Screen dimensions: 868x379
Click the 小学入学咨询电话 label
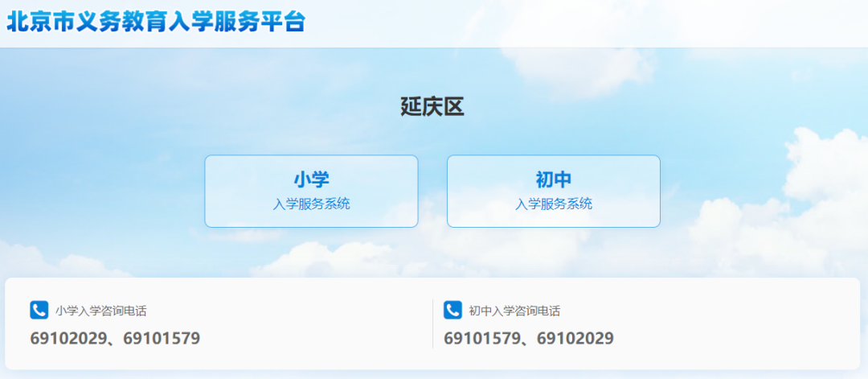100,311
